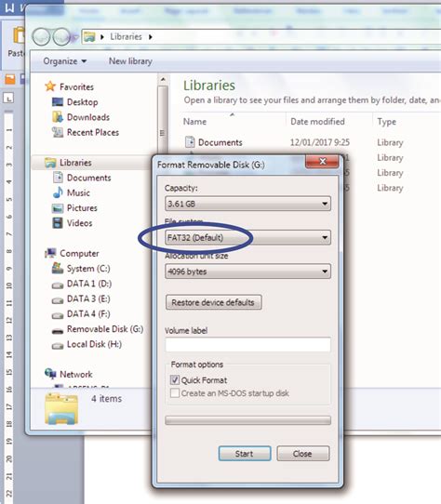Screen dimensions: 441x504
Task: Close the Format dialog with X
Action: tap(322, 161)
